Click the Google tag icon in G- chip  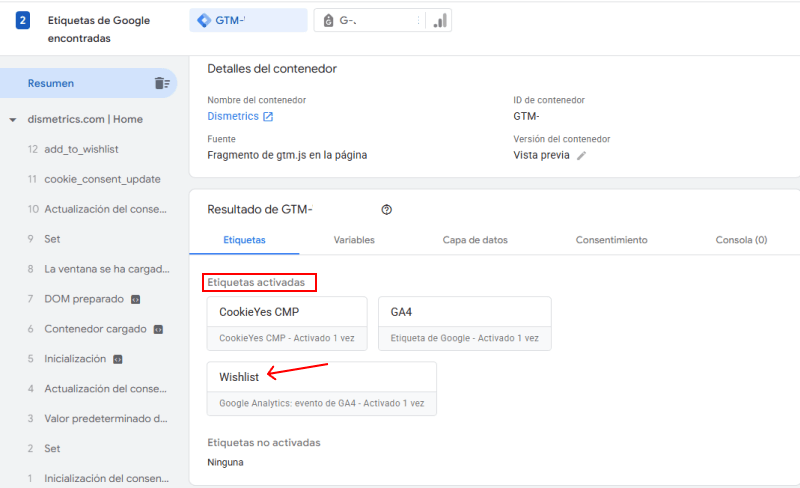(329, 20)
